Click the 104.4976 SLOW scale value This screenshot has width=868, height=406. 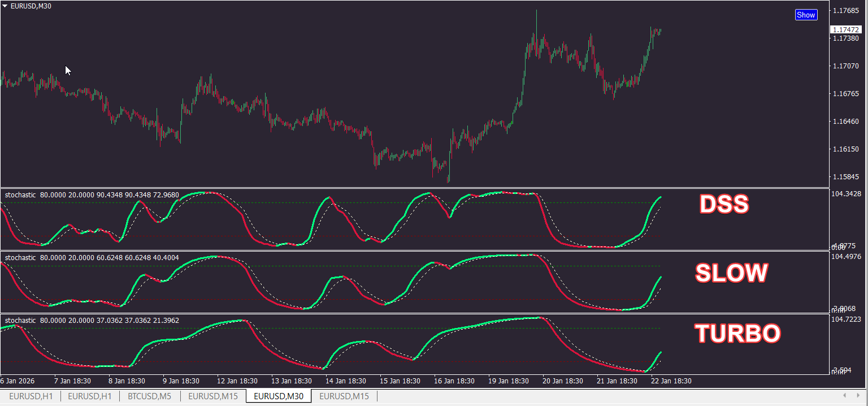click(847, 257)
